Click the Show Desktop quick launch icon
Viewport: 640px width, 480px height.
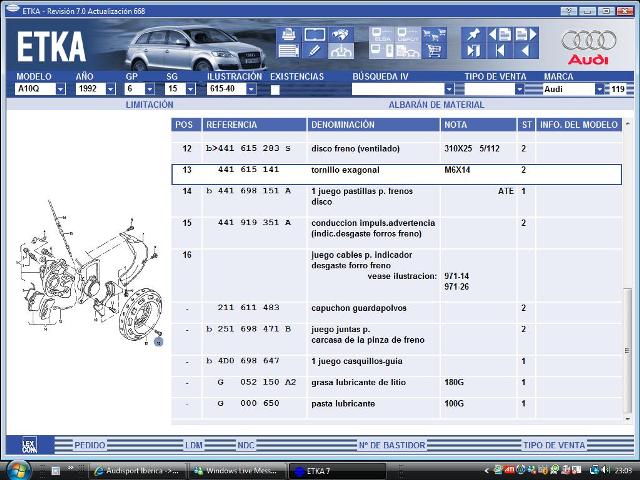pyautogui.click(x=56, y=471)
